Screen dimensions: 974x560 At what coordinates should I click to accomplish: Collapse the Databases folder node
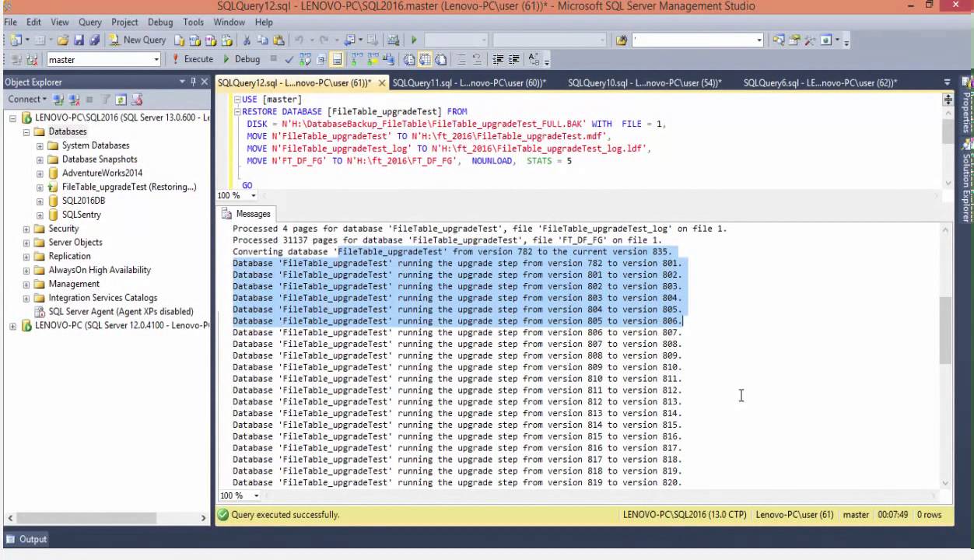pos(26,131)
